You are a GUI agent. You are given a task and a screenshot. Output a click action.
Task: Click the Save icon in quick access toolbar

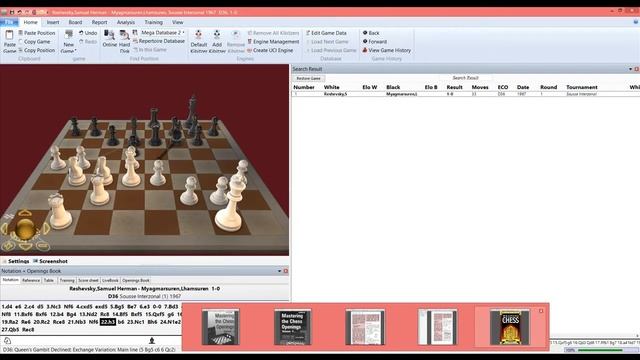[x=12, y=12]
